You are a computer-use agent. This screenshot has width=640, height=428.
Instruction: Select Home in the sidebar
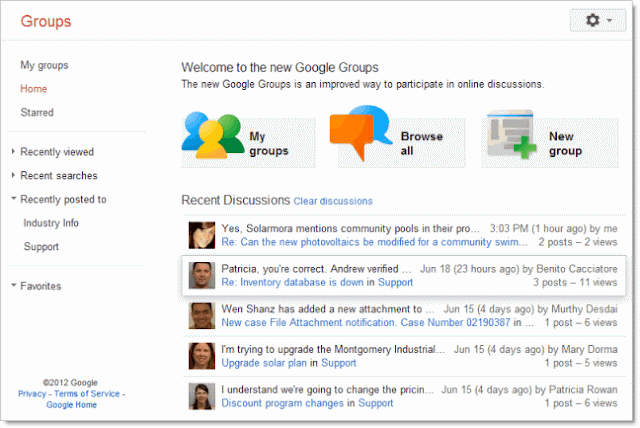pos(33,89)
